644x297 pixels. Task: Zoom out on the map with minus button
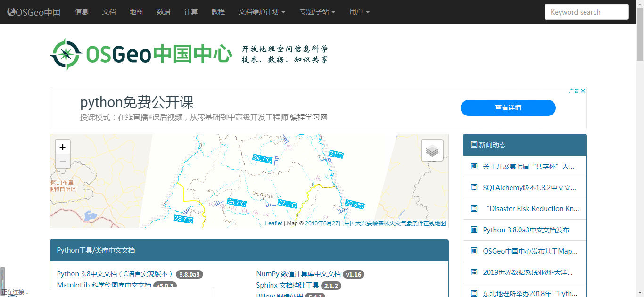(x=62, y=162)
